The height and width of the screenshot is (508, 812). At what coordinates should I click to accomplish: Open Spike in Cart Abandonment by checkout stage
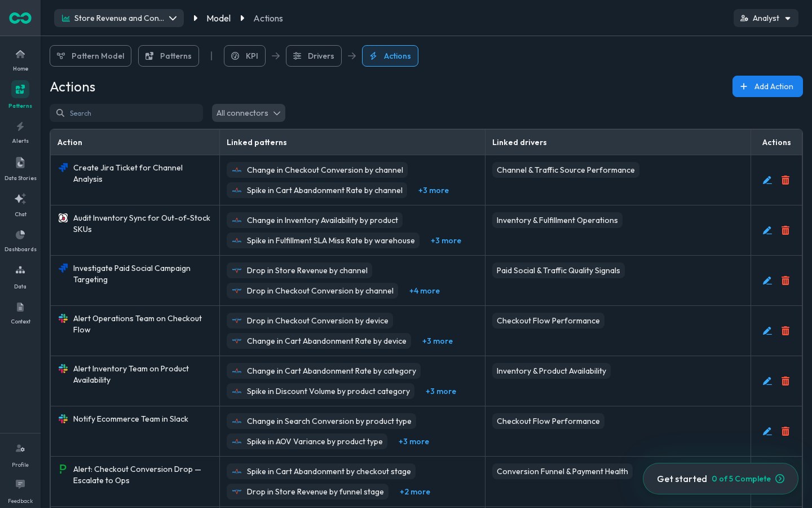pos(321,471)
